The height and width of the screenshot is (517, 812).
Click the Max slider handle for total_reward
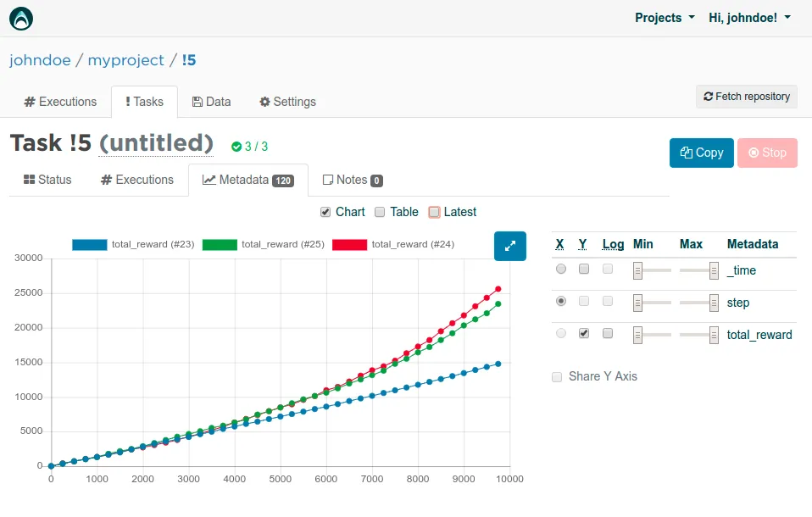point(714,335)
